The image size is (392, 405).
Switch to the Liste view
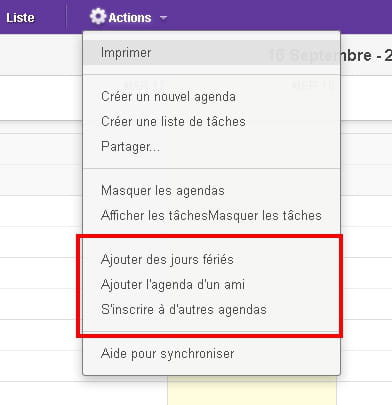coord(20,18)
